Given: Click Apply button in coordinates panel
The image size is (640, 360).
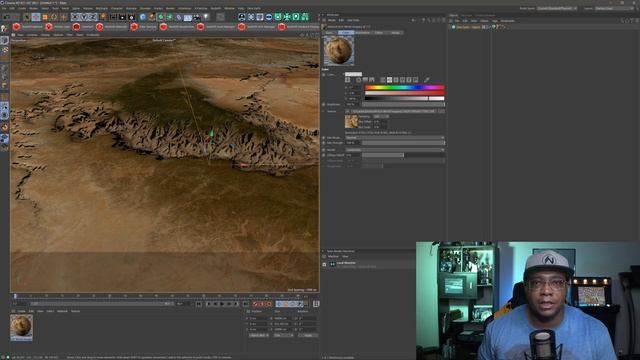Looking at the screenshot, I should [x=308, y=335].
